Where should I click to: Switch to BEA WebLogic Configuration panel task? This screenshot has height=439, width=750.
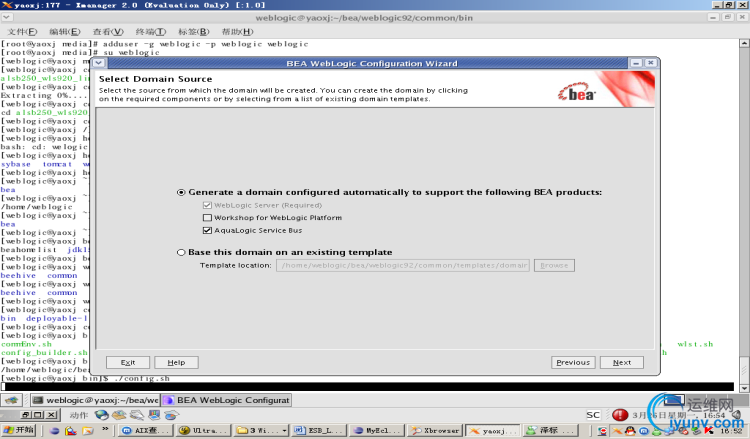point(226,400)
